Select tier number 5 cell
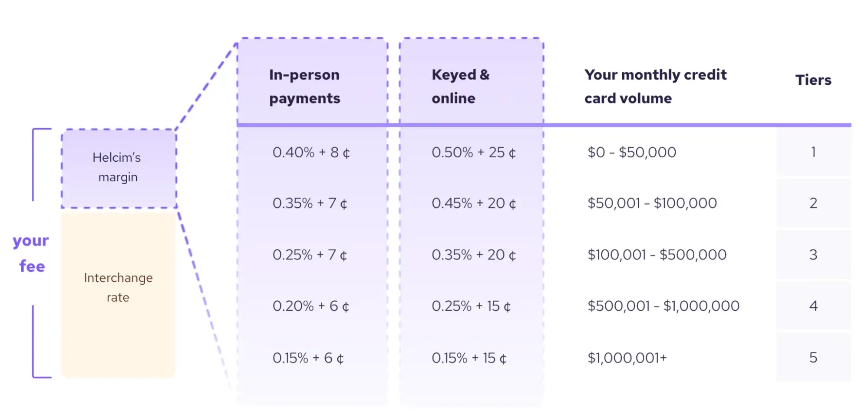 tap(813, 358)
